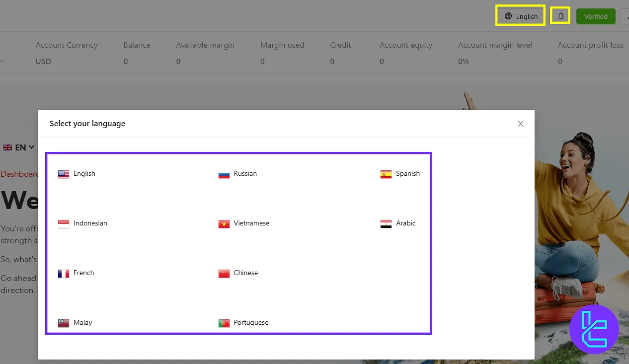Click the Russian flag icon

coord(224,174)
